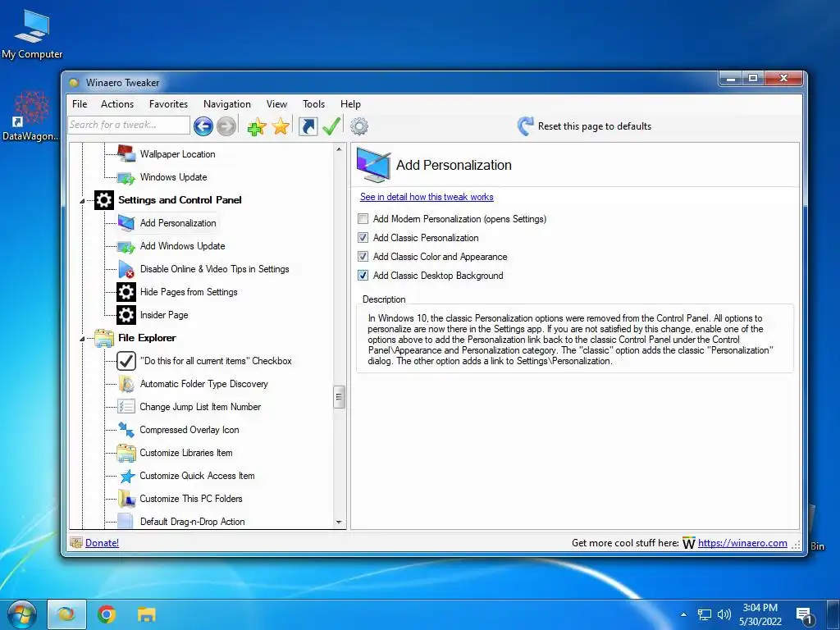The image size is (840, 630).
Task: Click the Donate! link
Action: pos(102,543)
